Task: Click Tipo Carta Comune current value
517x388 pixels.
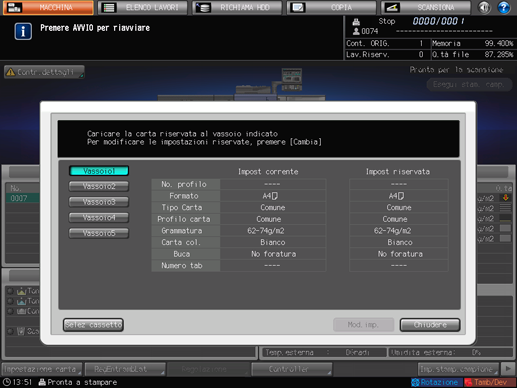Action: pos(273,207)
